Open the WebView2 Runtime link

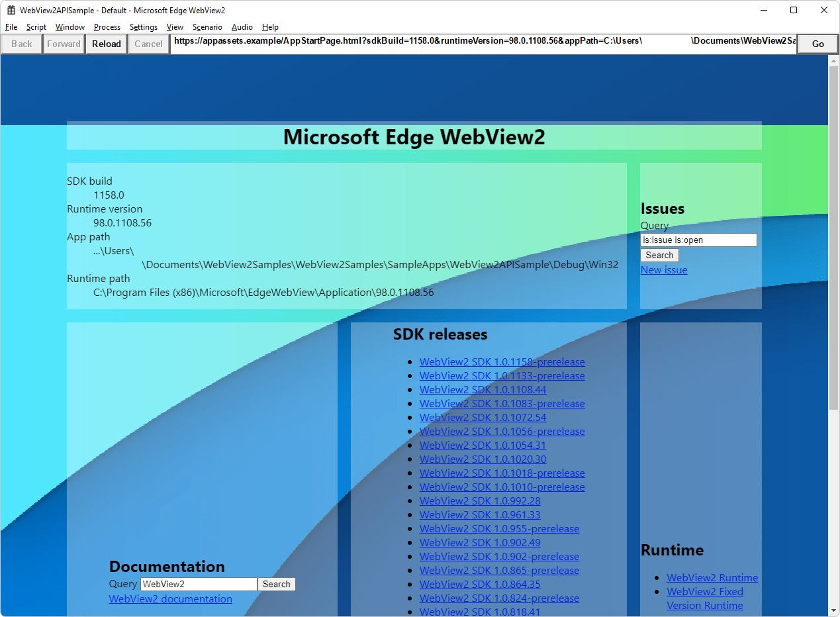[712, 577]
